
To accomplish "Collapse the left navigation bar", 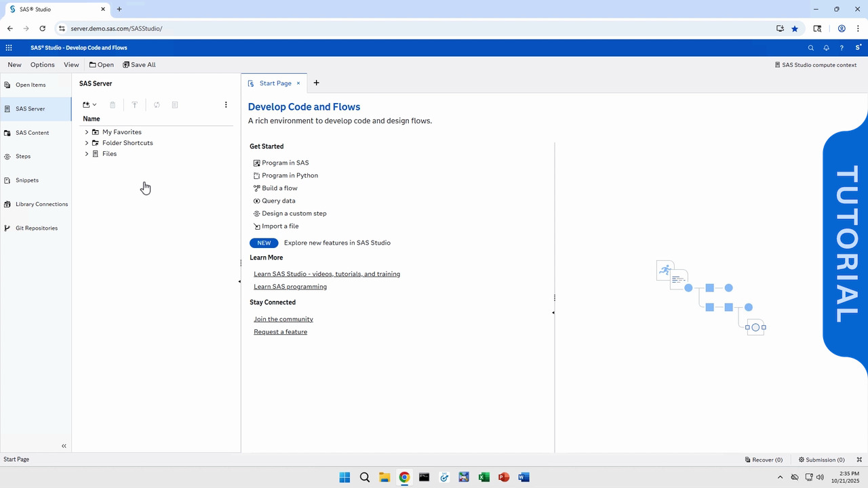I will click(x=64, y=446).
